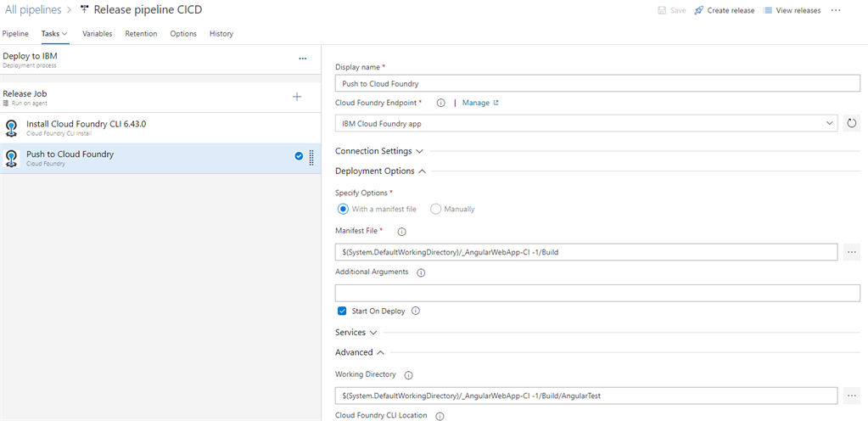Click the Create release rocket icon

(699, 10)
